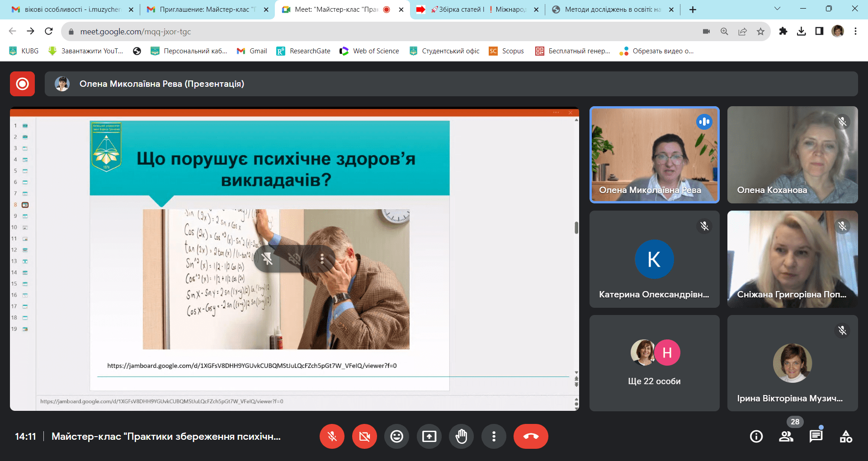Mute your microphone
Image resolution: width=868 pixels, height=461 pixels.
click(332, 436)
